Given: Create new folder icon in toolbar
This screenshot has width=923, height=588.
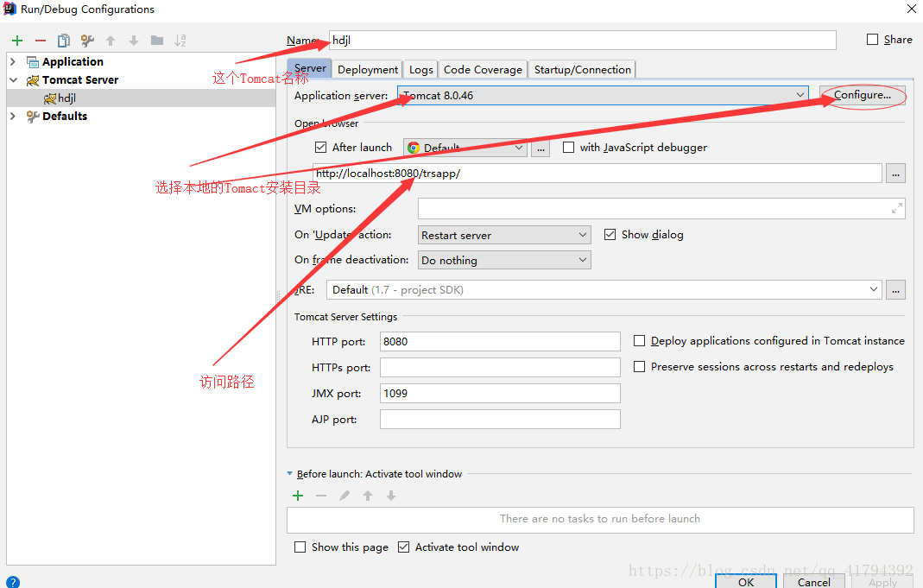Looking at the screenshot, I should (x=157, y=41).
